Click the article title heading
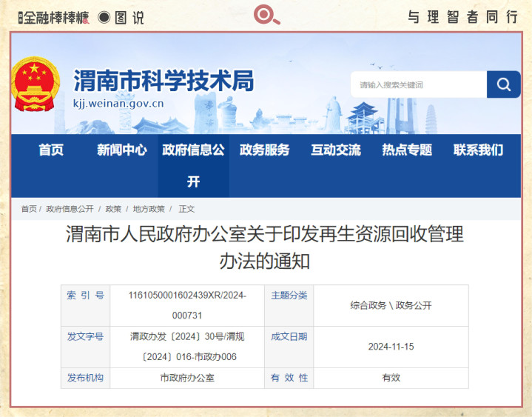532x417 pixels. click(x=265, y=247)
